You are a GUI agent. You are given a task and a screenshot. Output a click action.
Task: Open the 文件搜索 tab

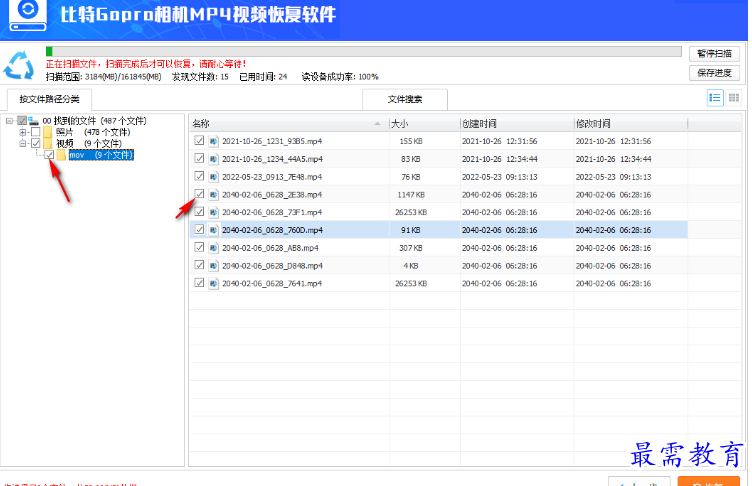point(405,99)
